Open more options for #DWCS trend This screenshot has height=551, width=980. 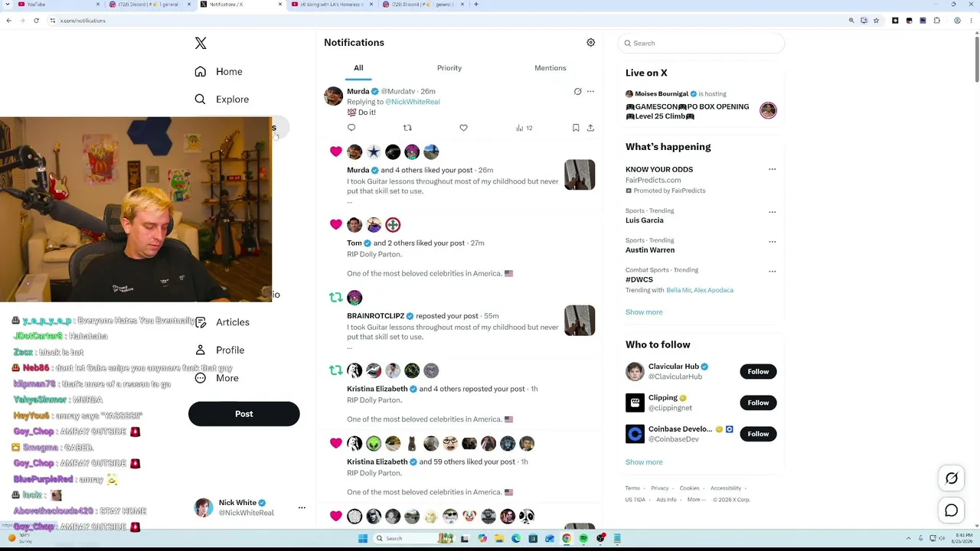click(772, 271)
